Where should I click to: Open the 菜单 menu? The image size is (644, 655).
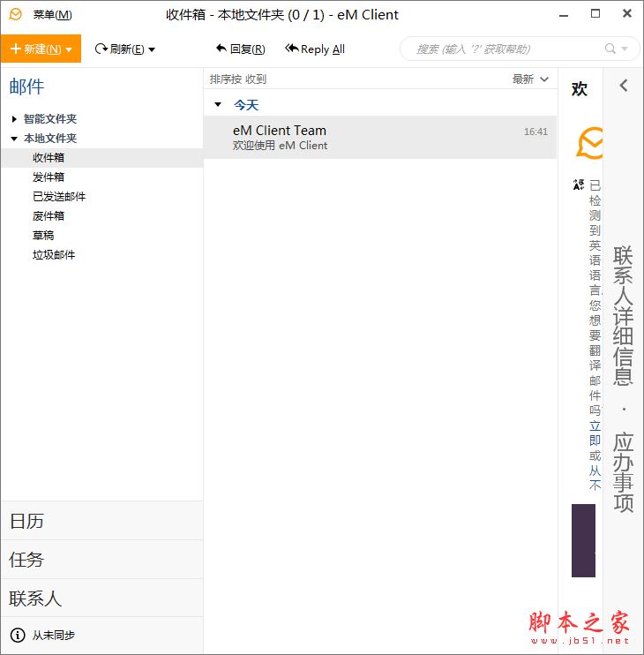pyautogui.click(x=52, y=14)
